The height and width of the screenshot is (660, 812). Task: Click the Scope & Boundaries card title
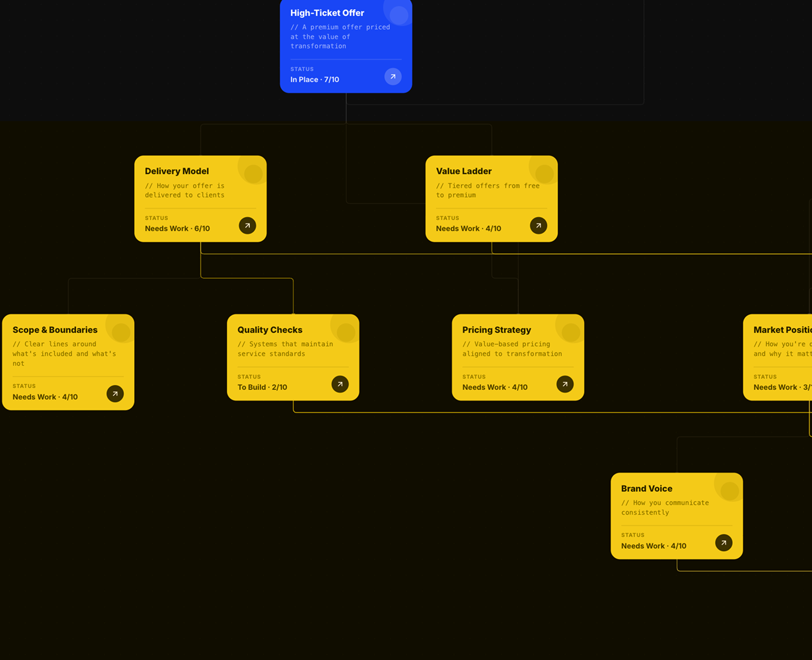point(55,330)
